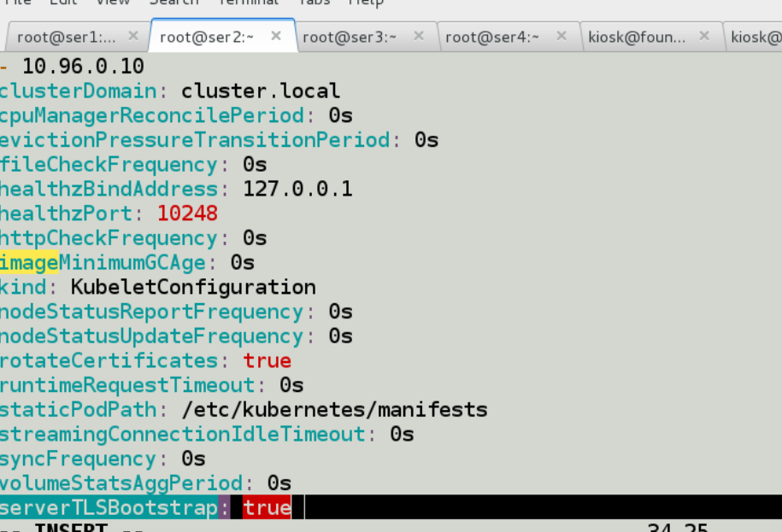Open the View menu
This screenshot has width=782, height=532.
113,2
